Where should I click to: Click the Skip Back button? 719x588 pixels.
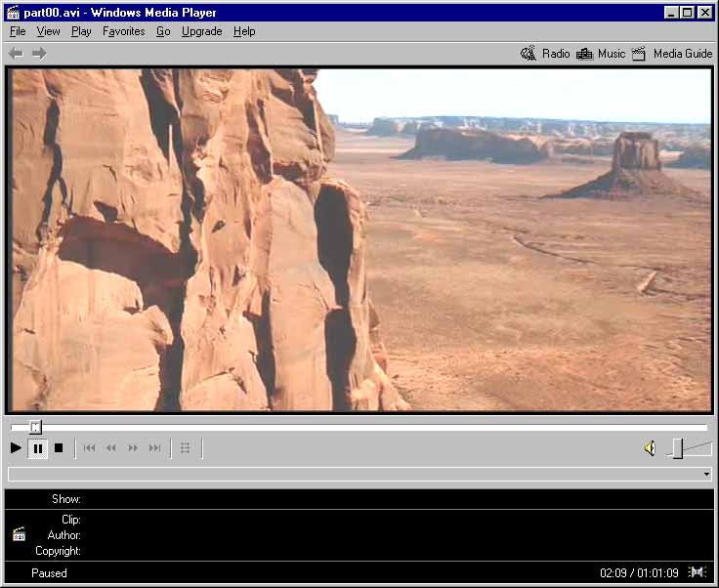(x=90, y=447)
